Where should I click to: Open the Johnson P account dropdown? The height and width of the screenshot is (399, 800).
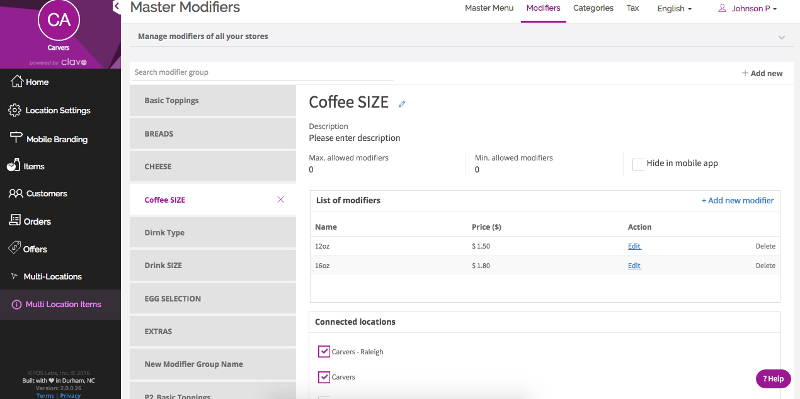754,9
